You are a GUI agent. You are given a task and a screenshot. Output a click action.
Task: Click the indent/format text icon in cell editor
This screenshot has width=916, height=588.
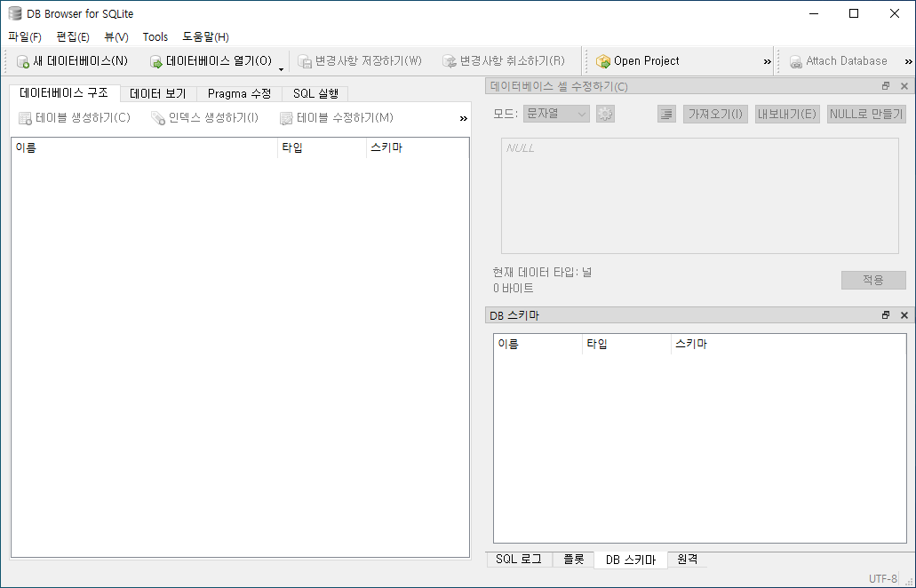[666, 114]
